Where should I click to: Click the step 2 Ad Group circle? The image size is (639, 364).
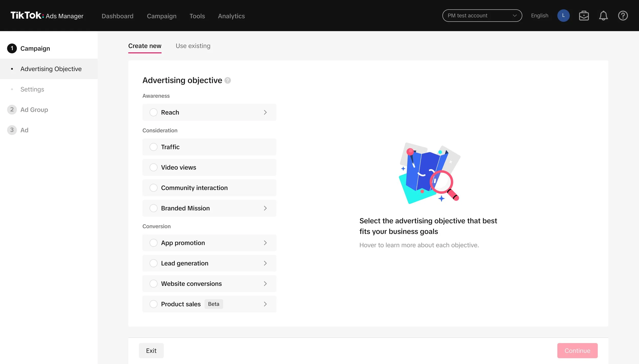click(x=12, y=110)
